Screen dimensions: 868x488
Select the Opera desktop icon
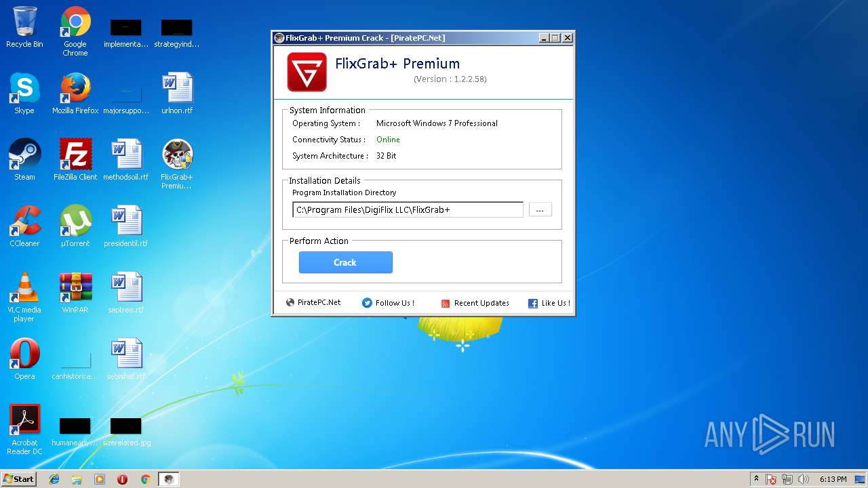(24, 359)
